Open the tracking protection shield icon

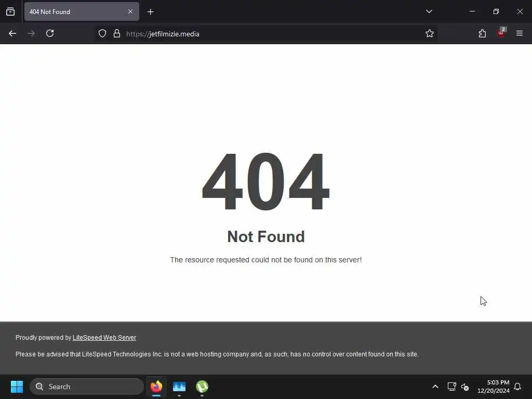click(x=102, y=34)
